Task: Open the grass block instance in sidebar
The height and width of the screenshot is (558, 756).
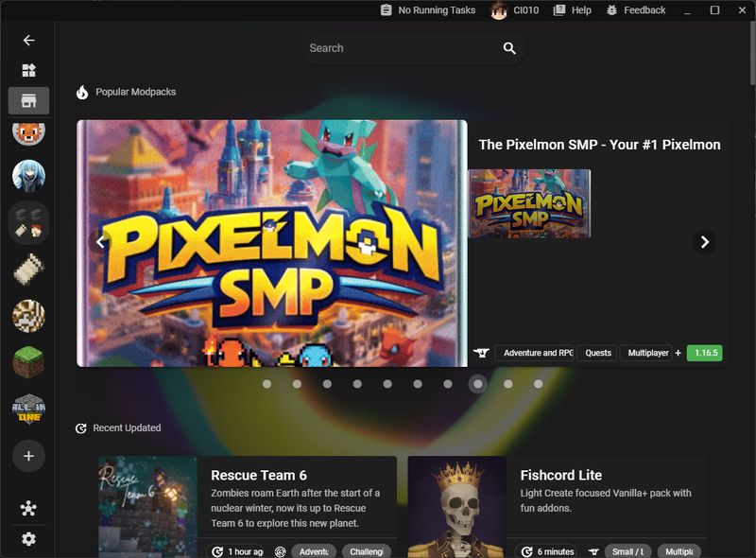Action: (x=28, y=361)
